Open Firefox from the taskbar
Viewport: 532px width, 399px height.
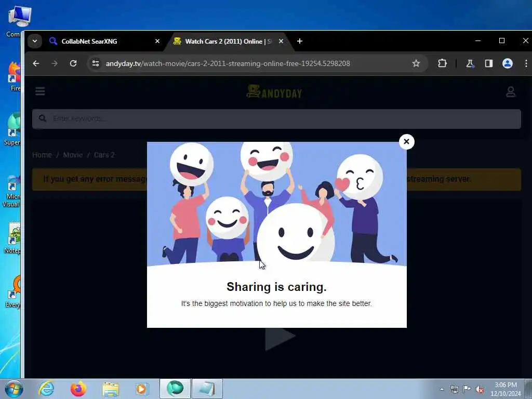point(78,389)
